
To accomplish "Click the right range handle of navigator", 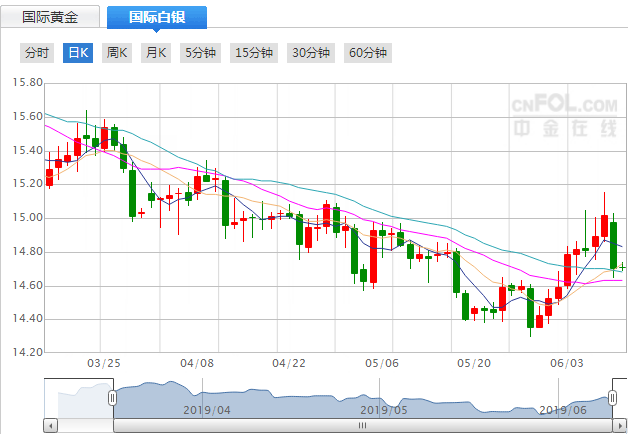I will tap(613, 398).
